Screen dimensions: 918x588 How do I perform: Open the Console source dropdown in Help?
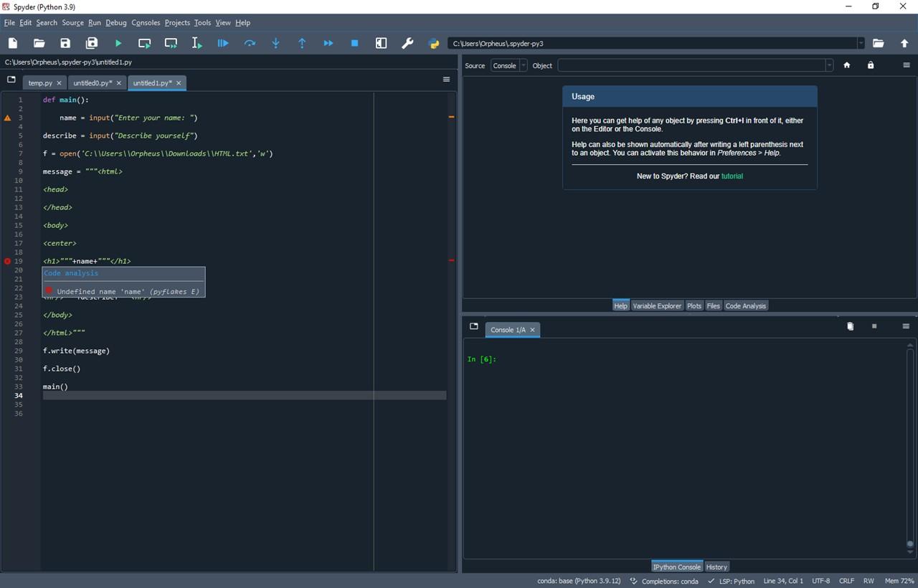click(523, 65)
